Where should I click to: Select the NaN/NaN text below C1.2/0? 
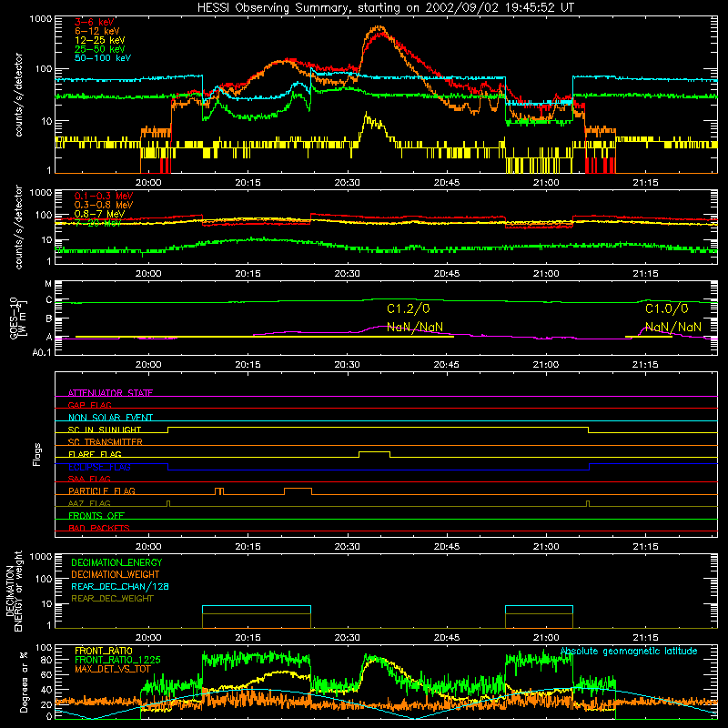tap(415, 327)
